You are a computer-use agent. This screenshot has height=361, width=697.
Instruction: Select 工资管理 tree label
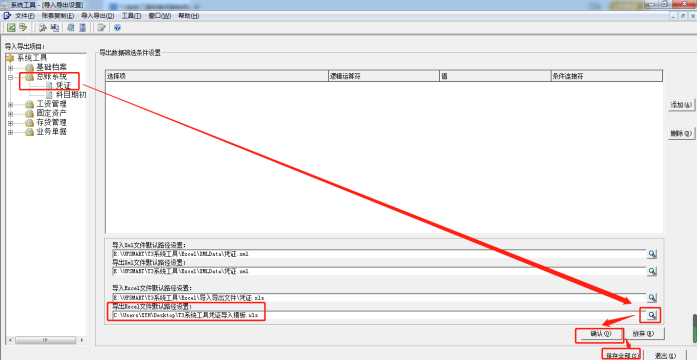coord(51,104)
